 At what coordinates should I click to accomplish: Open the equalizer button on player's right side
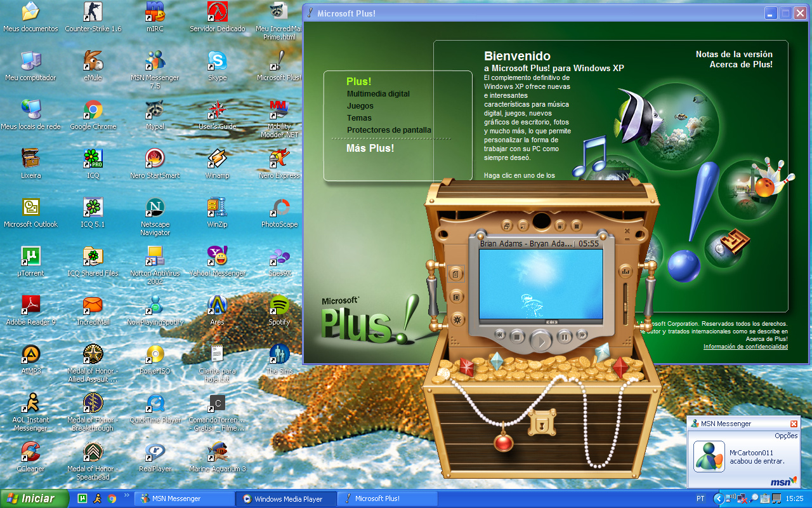(x=626, y=271)
